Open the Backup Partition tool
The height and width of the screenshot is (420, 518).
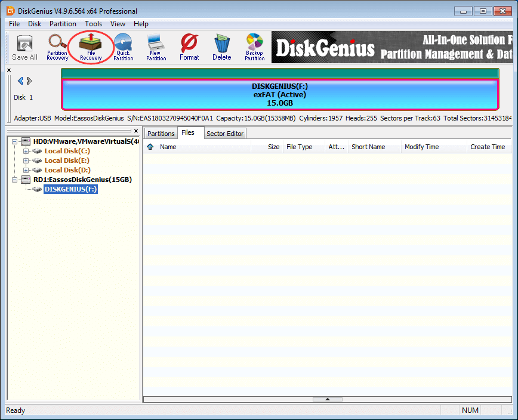(x=254, y=48)
